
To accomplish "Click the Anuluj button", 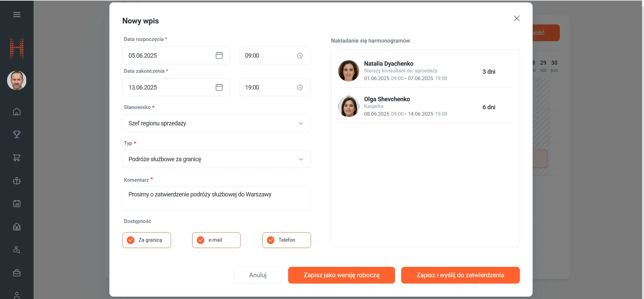I will click(258, 275).
